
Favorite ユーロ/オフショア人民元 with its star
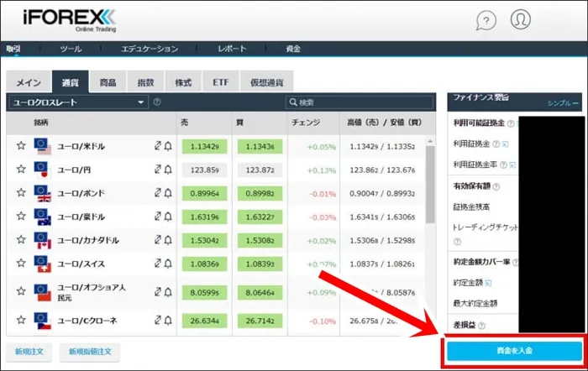[x=21, y=291]
